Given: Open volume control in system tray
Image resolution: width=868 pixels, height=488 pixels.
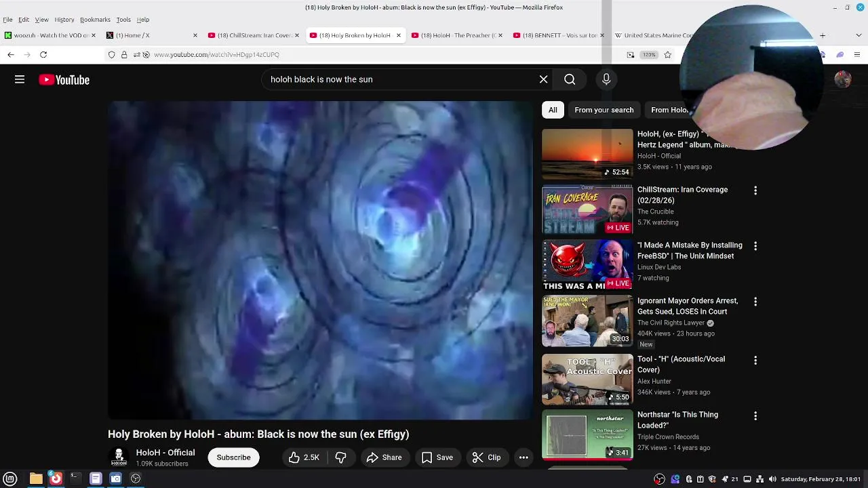Looking at the screenshot, I should point(772,479).
